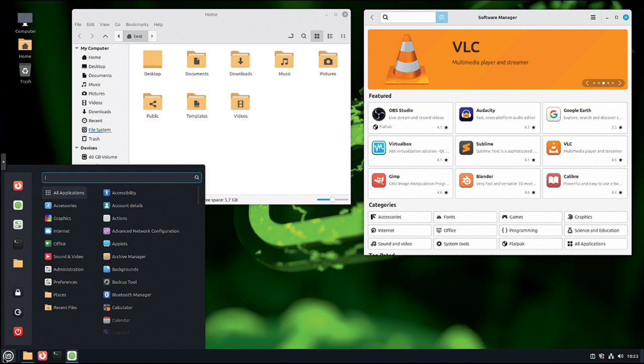
Task: Collapse the My Computer sidebar section
Action: [x=76, y=48]
